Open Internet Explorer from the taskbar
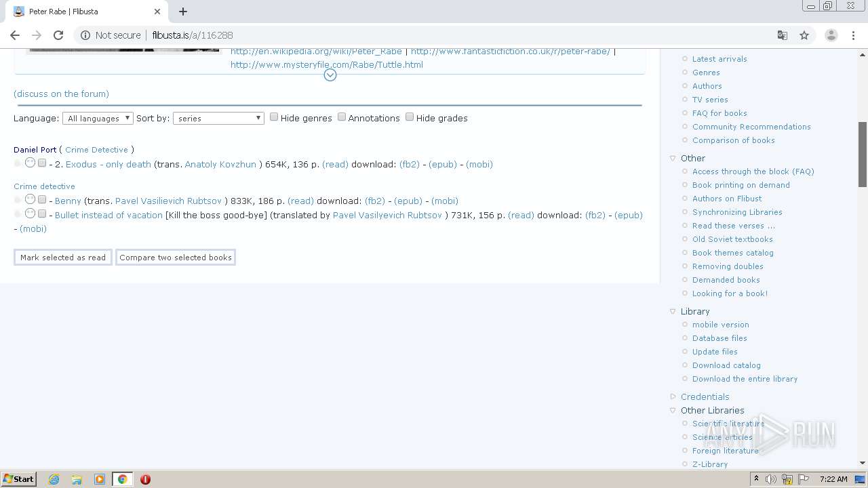The height and width of the screenshot is (488, 868). [54, 479]
